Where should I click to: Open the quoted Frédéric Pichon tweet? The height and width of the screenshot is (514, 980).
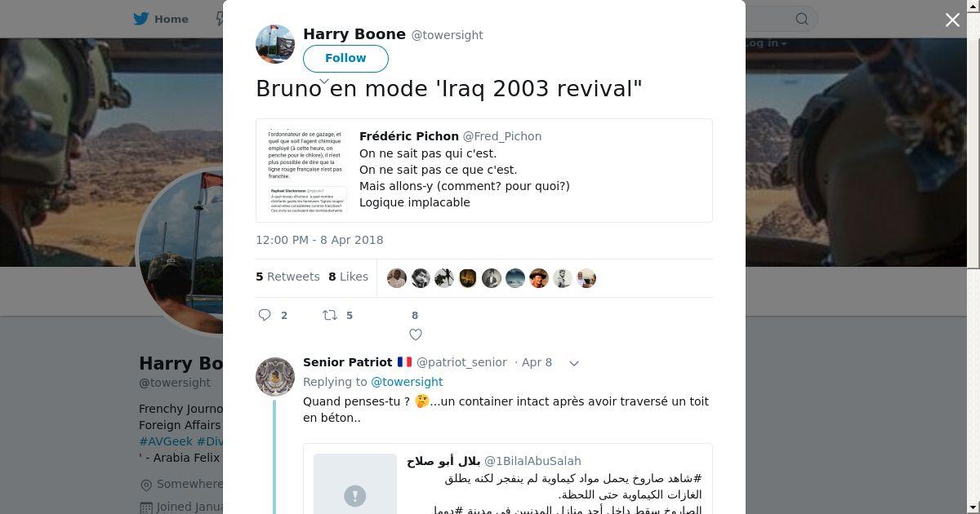point(484,171)
